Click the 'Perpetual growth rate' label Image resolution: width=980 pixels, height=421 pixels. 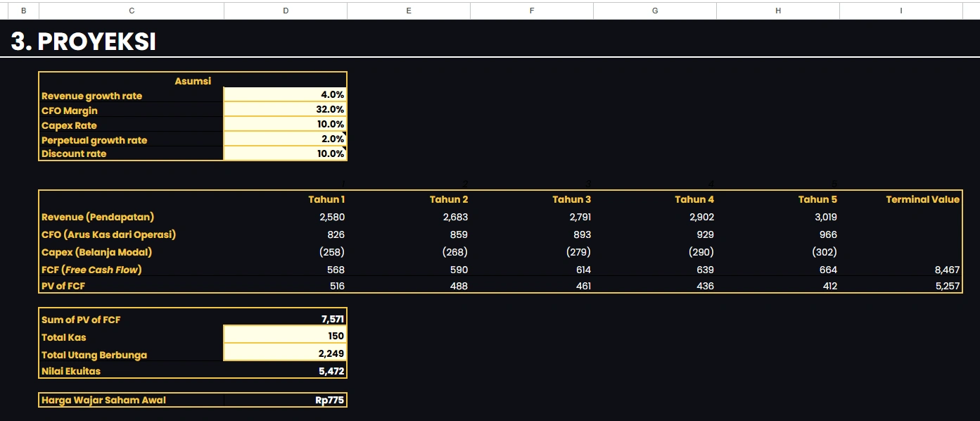click(94, 140)
